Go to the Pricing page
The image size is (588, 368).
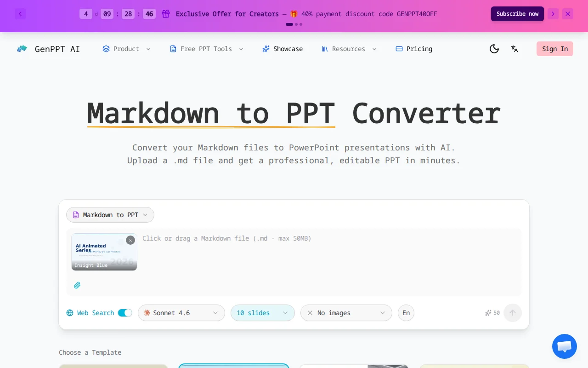414,49
